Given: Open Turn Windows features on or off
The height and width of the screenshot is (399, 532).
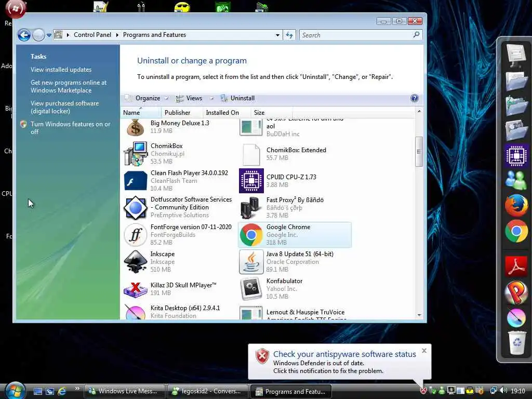Looking at the screenshot, I should coord(71,128).
